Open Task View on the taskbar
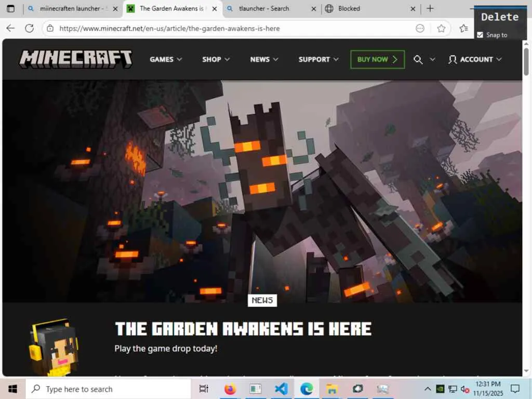The width and height of the screenshot is (532, 399). click(x=204, y=389)
